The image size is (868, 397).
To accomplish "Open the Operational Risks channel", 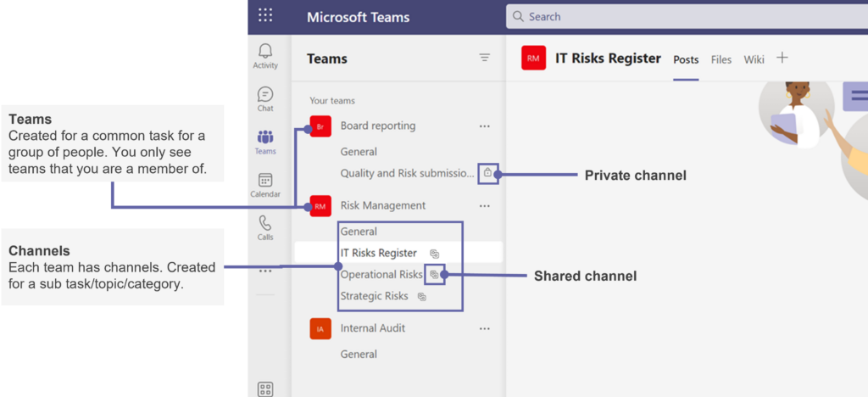I will point(382,275).
